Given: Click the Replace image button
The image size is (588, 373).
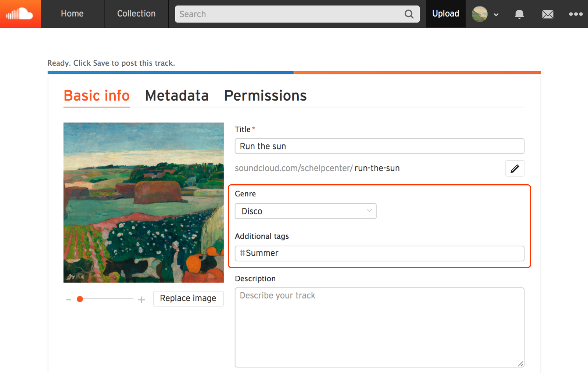Looking at the screenshot, I should pos(188,298).
